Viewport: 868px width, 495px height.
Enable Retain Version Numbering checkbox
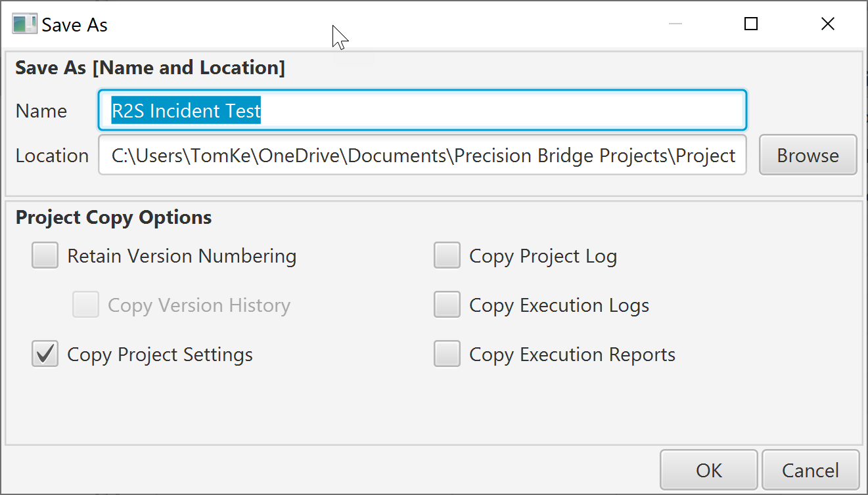[x=45, y=255]
